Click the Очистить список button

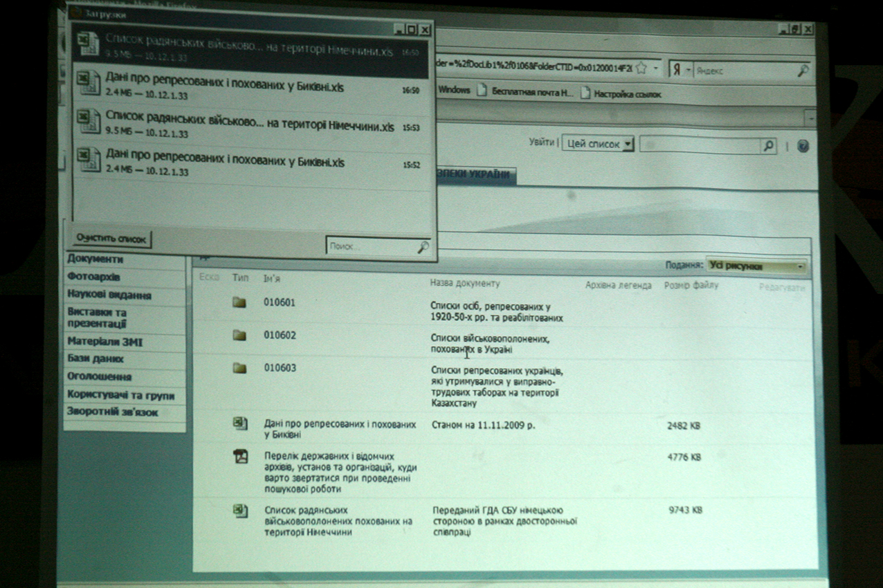(112, 239)
